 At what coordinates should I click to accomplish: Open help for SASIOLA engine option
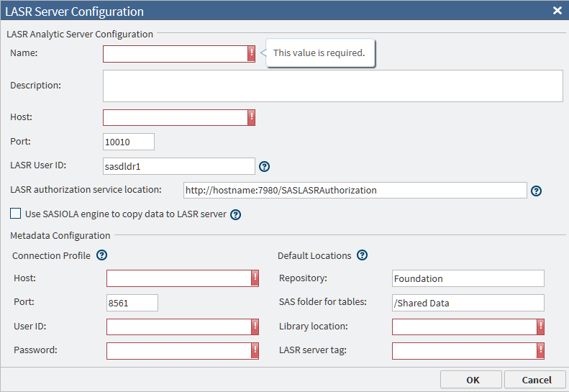tap(235, 214)
